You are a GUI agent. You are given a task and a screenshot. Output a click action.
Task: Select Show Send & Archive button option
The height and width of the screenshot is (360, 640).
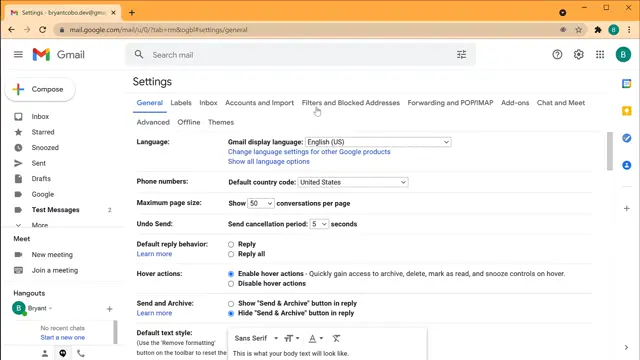231,304
